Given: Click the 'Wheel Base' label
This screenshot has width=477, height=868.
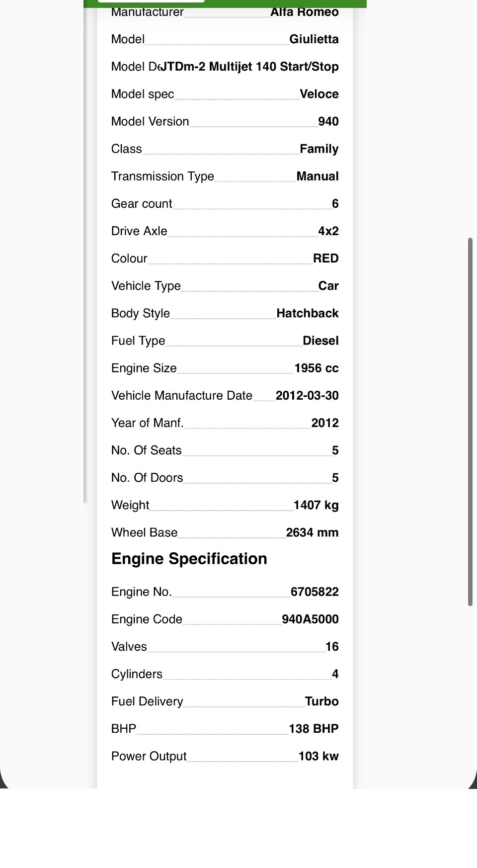Looking at the screenshot, I should click(144, 532).
